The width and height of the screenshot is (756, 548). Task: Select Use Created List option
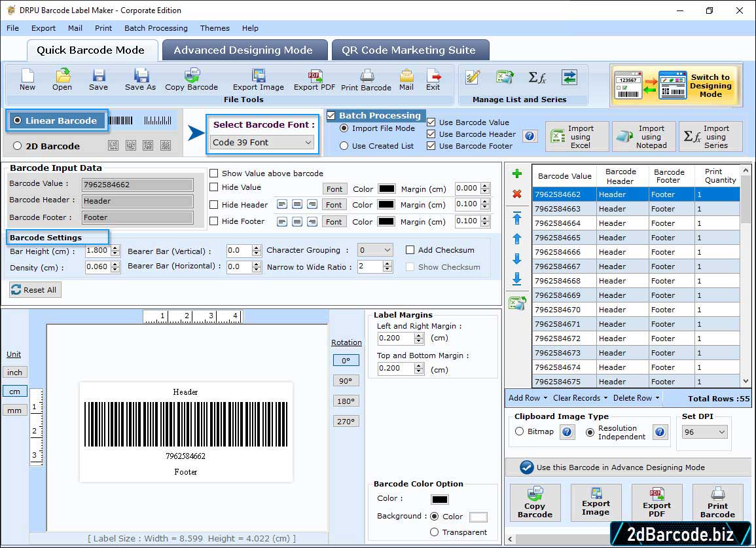coord(344,146)
